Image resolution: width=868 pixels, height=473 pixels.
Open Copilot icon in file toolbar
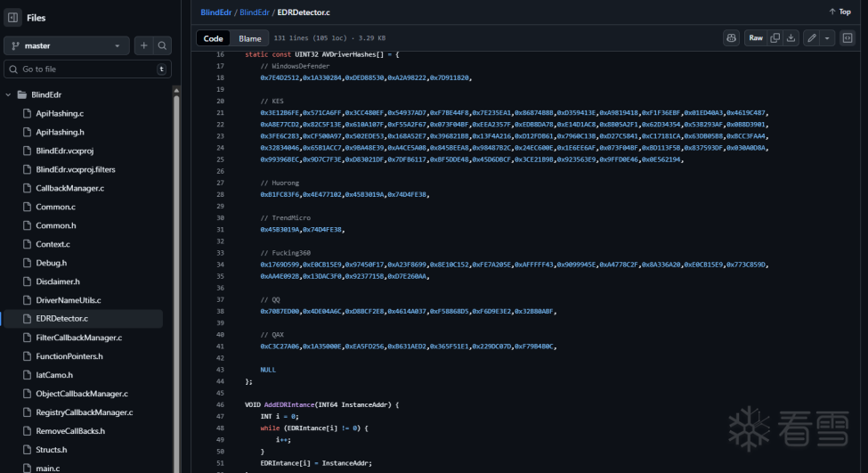click(x=731, y=37)
